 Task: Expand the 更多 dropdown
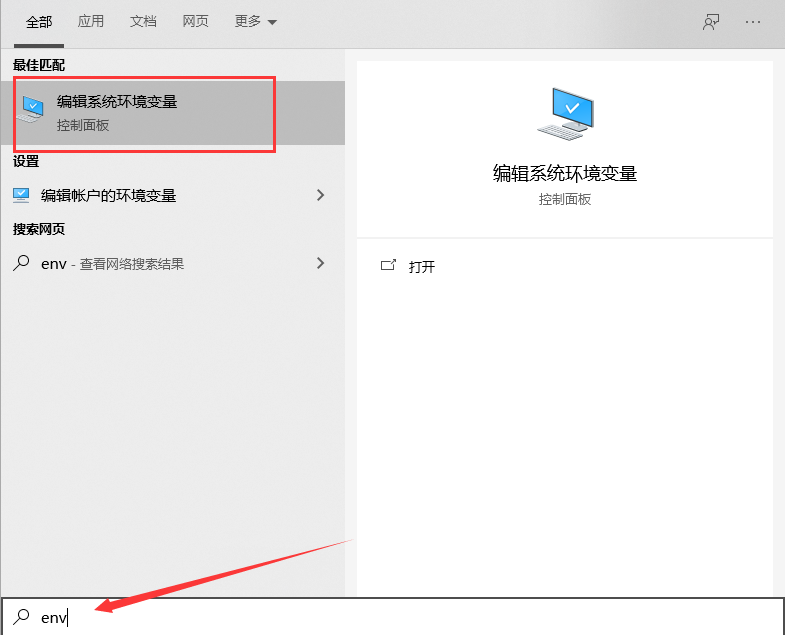255,22
